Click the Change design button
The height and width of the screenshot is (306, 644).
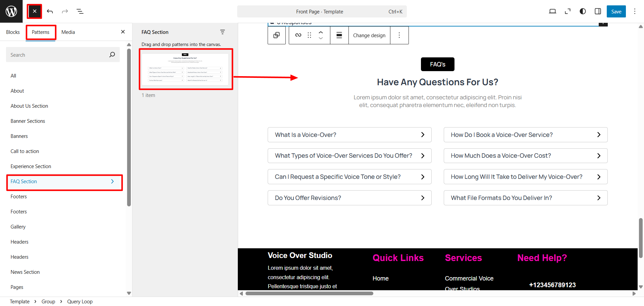[369, 35]
